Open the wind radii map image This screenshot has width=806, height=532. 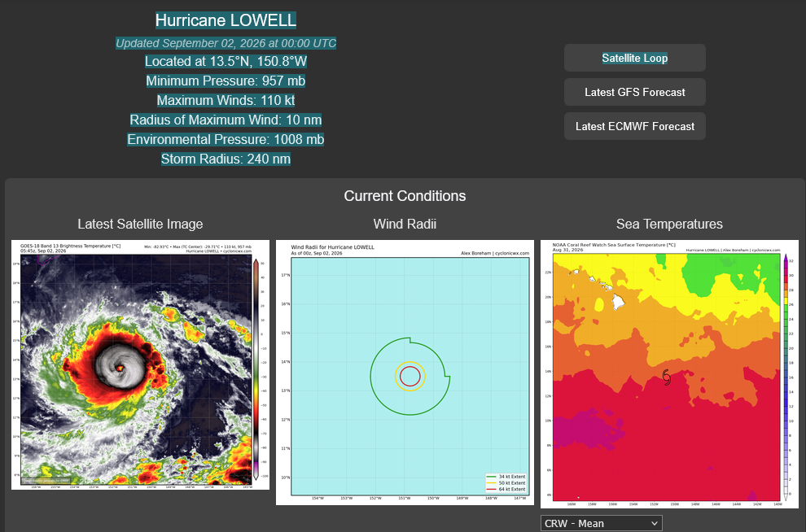point(405,373)
